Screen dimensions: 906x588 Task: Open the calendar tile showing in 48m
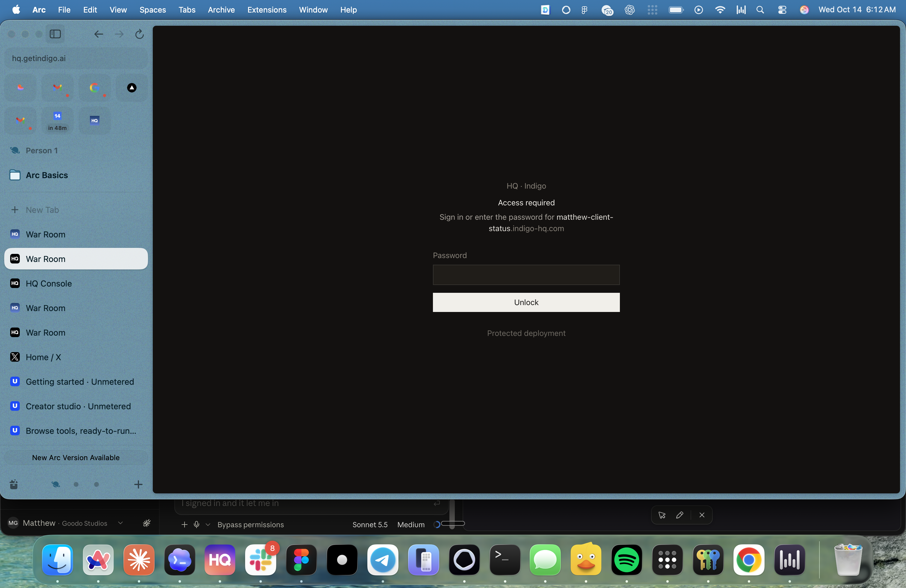pyautogui.click(x=58, y=121)
